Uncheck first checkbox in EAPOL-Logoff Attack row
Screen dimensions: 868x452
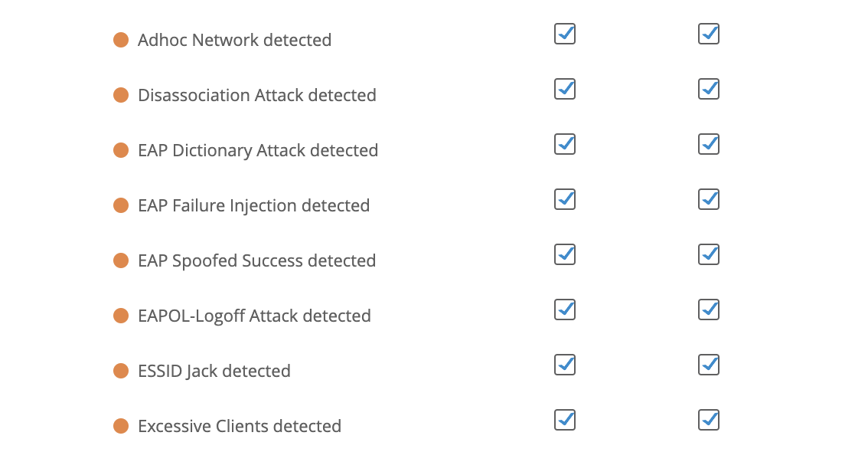pyautogui.click(x=565, y=310)
